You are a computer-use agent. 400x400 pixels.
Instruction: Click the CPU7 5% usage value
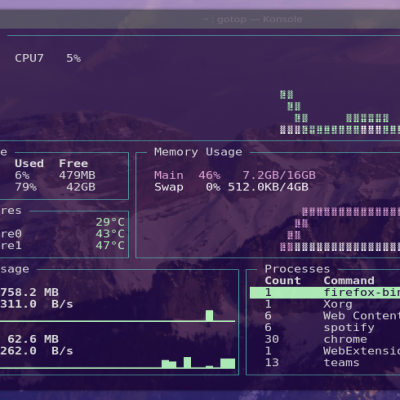pos(73,58)
